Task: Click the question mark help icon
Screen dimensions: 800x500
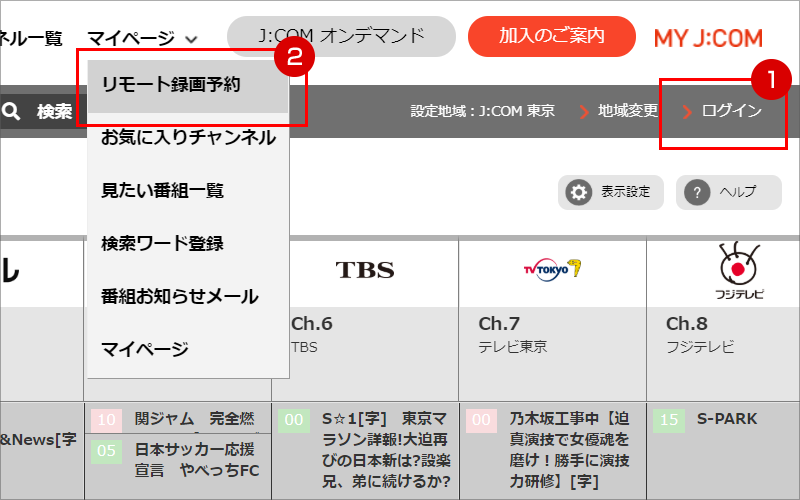Action: [697, 192]
